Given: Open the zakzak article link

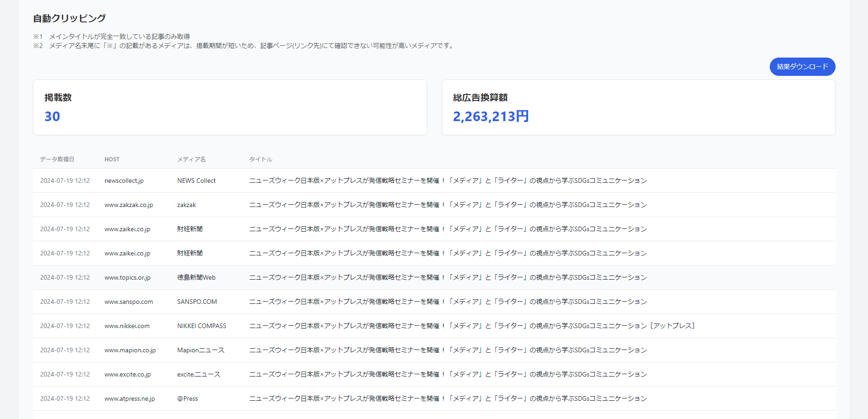Looking at the screenshot, I should (186, 205).
